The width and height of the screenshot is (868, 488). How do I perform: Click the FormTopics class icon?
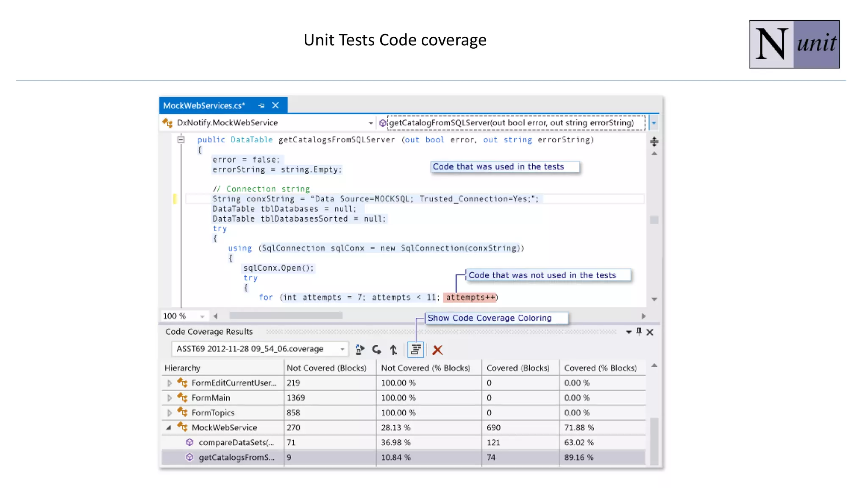(x=182, y=412)
